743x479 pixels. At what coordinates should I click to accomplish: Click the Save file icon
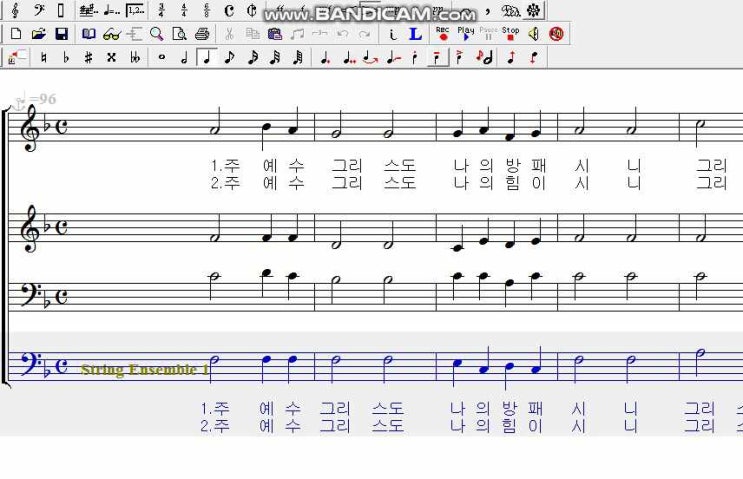click(x=61, y=34)
